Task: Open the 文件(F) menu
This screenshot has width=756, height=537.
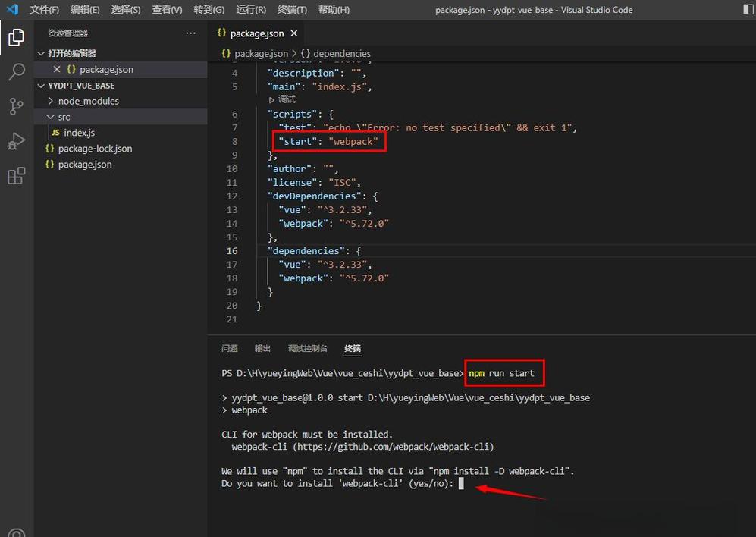Action: [44, 10]
